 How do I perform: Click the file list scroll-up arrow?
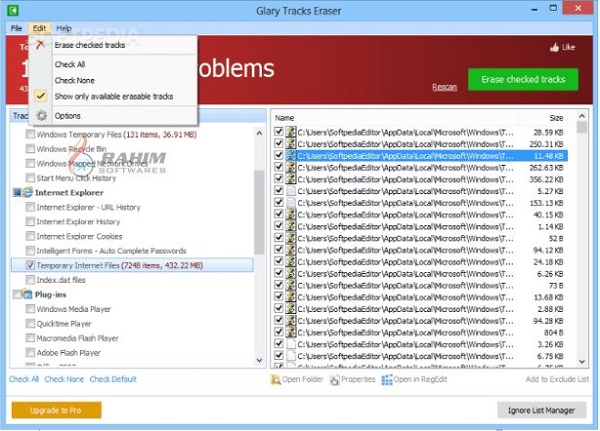pyautogui.click(x=582, y=116)
